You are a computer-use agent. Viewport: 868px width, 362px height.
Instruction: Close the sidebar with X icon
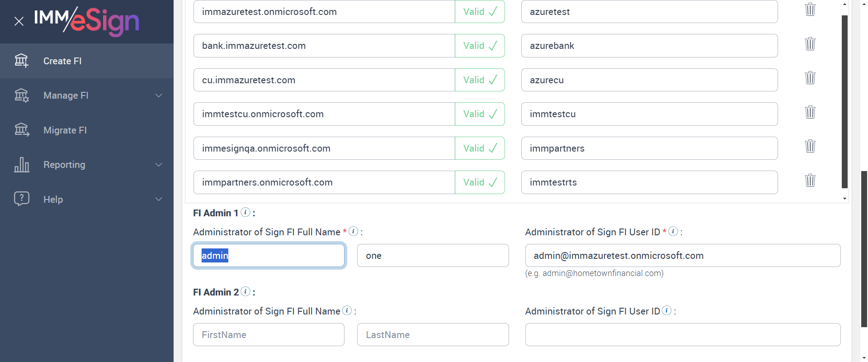click(19, 21)
